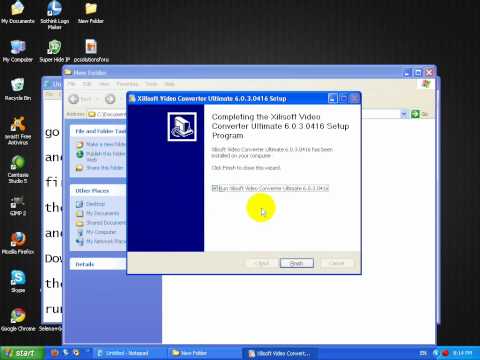Click Make a new folder link
This screenshot has width=480, height=360.
[x=101, y=144]
